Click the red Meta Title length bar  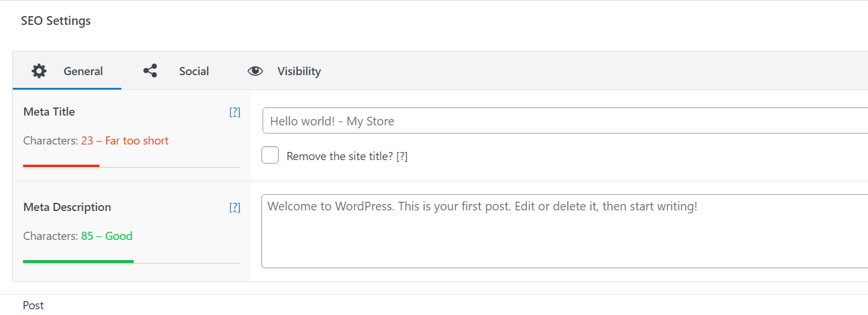point(61,166)
